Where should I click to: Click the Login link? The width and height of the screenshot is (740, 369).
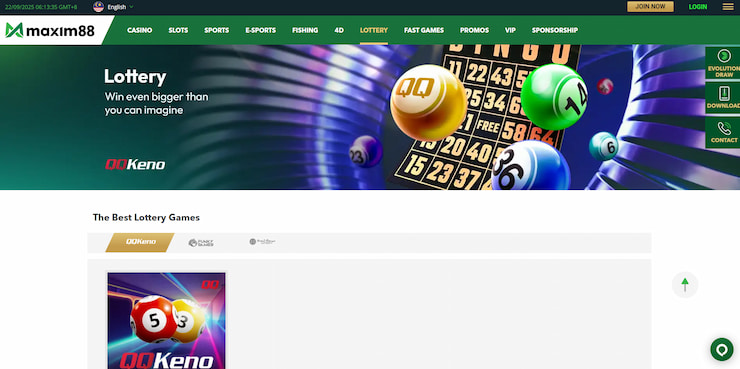[698, 7]
